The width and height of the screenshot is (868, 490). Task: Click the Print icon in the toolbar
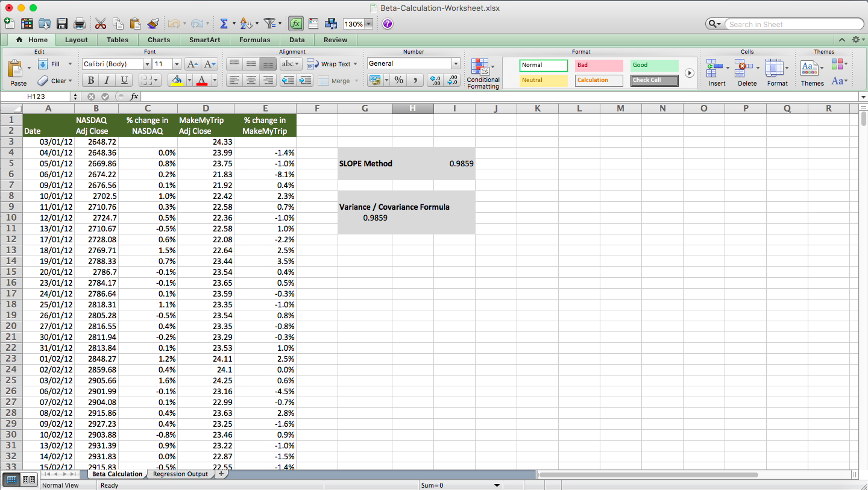pos(79,23)
